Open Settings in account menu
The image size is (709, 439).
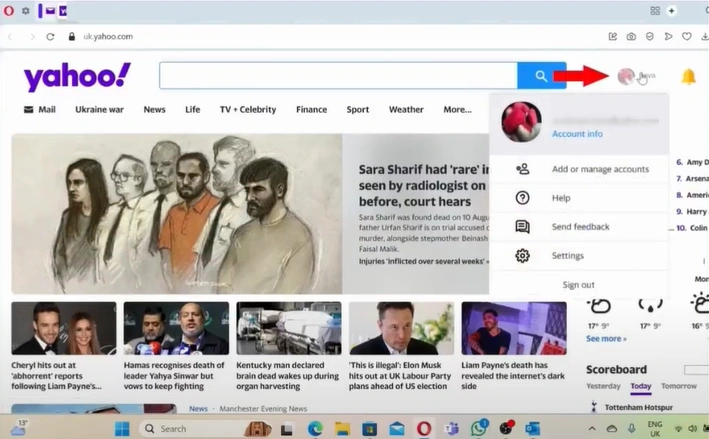[579, 255]
